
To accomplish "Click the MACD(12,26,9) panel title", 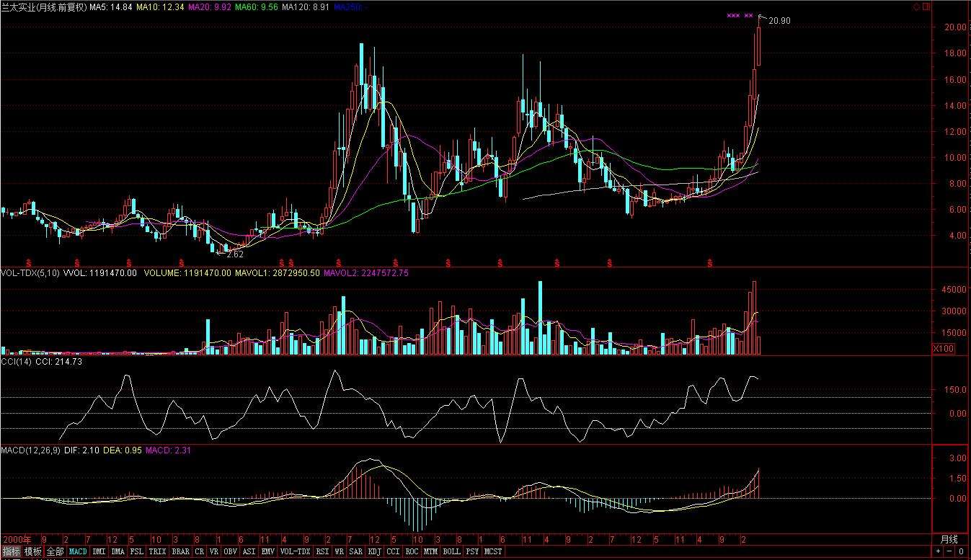I will point(30,450).
